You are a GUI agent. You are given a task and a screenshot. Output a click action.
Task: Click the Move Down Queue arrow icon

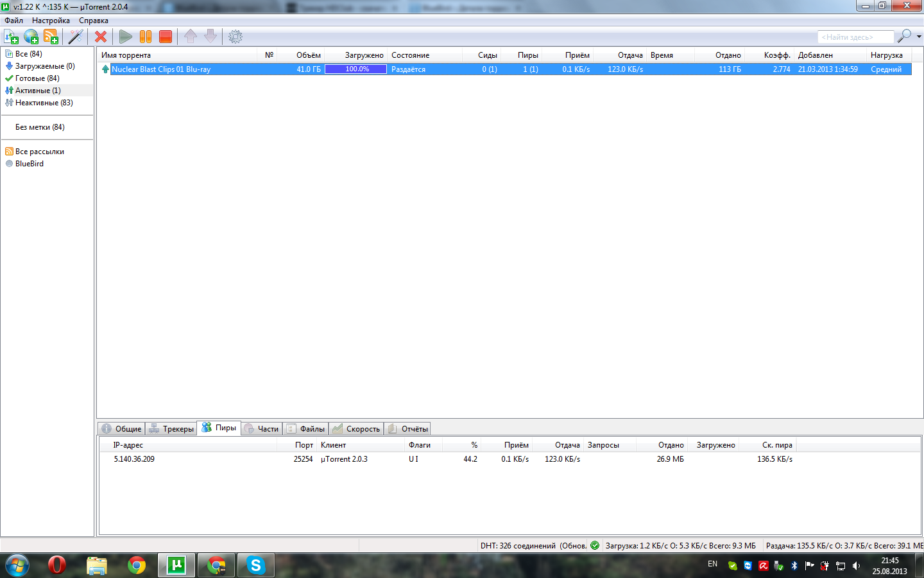pyautogui.click(x=210, y=37)
